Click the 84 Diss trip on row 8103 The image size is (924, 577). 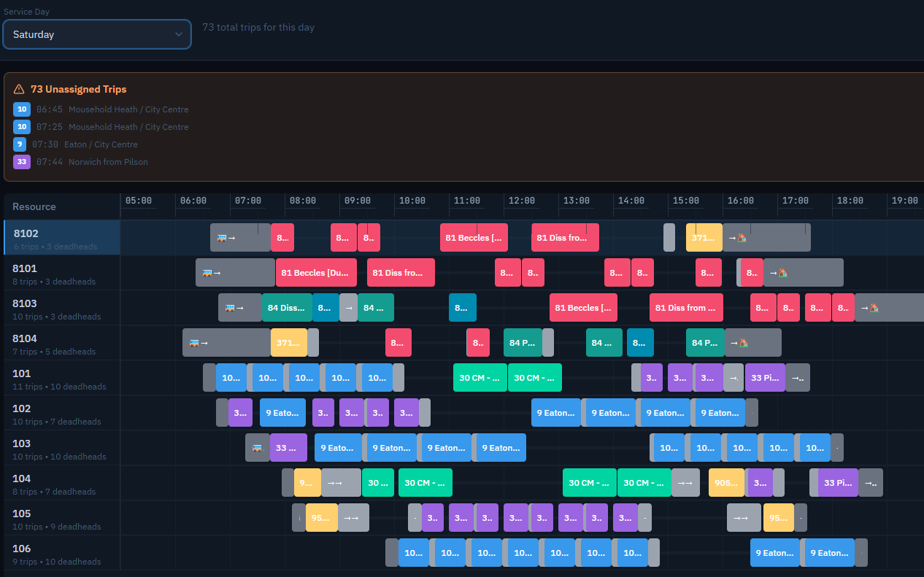click(287, 308)
